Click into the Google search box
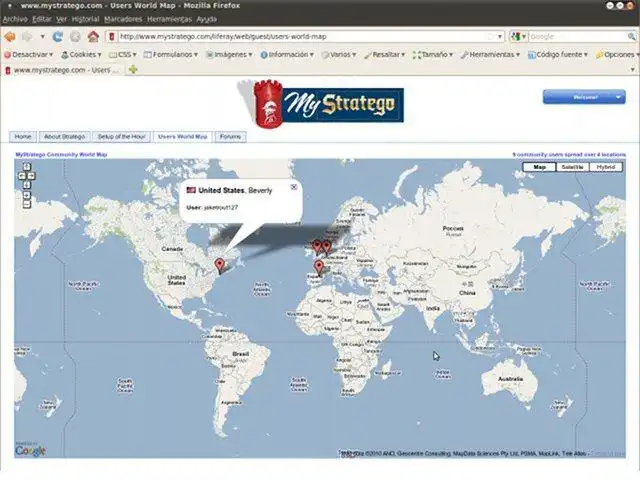 578,37
